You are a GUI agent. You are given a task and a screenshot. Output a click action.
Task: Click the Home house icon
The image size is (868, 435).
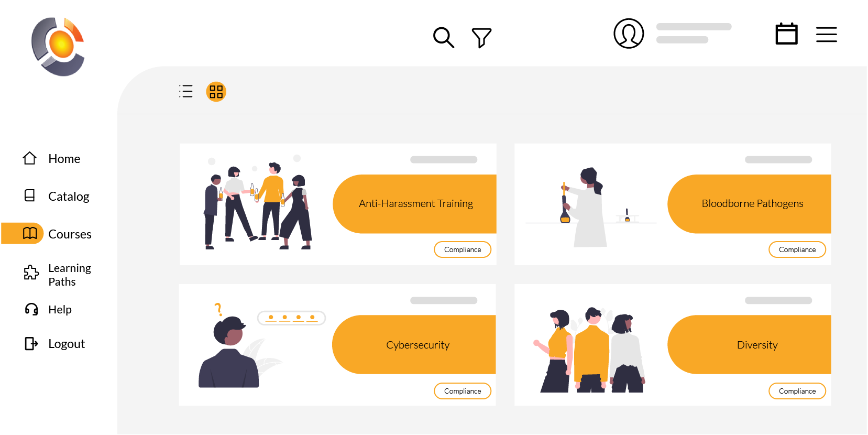tap(30, 158)
